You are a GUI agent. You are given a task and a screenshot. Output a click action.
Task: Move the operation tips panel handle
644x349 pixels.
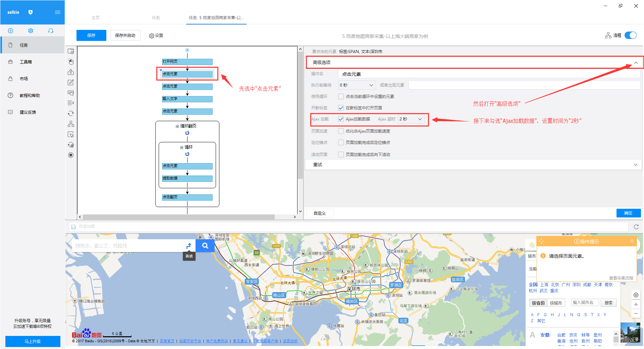[541, 241]
